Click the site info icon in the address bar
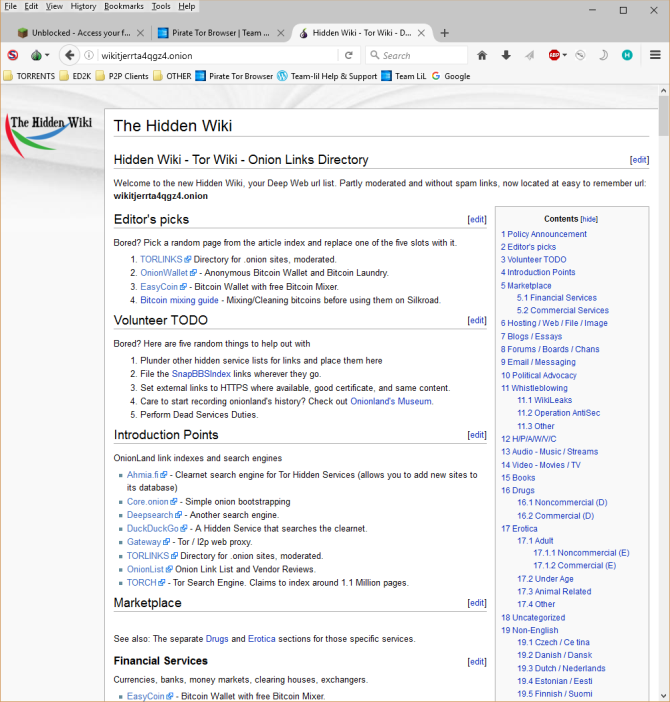The height and width of the screenshot is (702, 670). tap(89, 55)
